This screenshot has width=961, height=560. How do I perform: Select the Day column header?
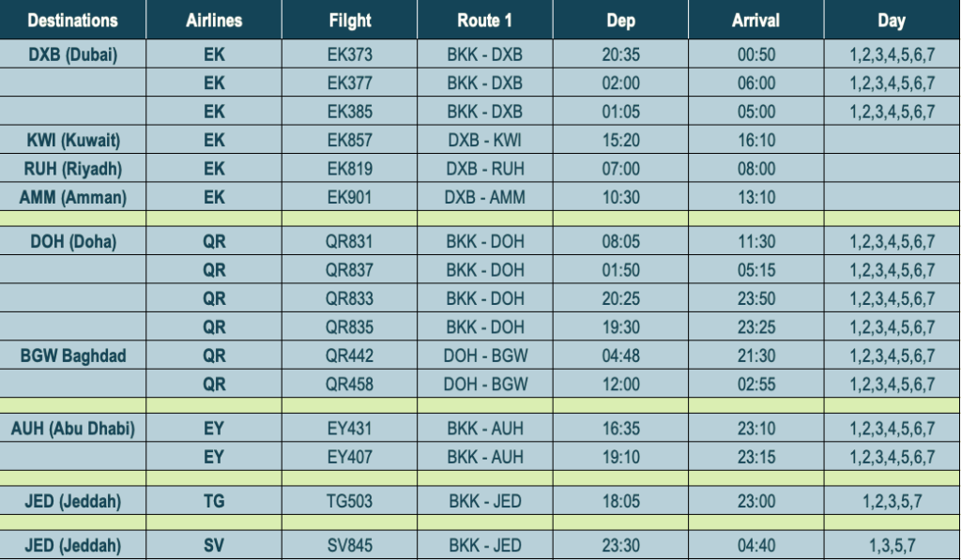(x=892, y=21)
